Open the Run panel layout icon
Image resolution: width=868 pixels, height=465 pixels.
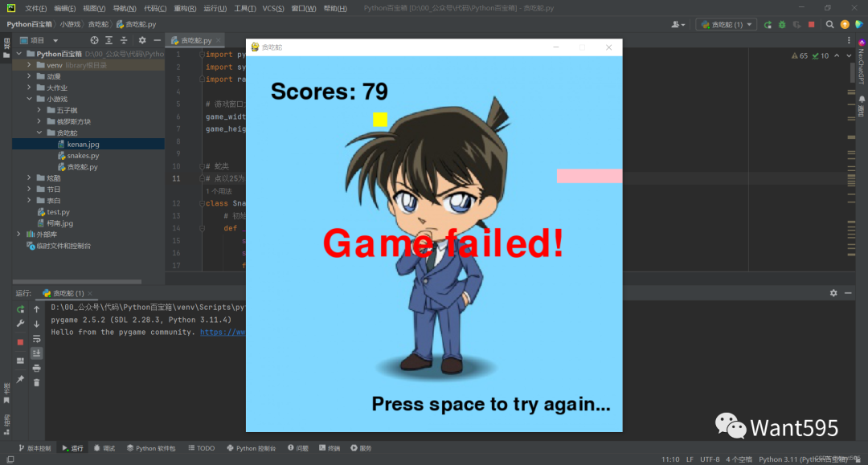pos(20,361)
